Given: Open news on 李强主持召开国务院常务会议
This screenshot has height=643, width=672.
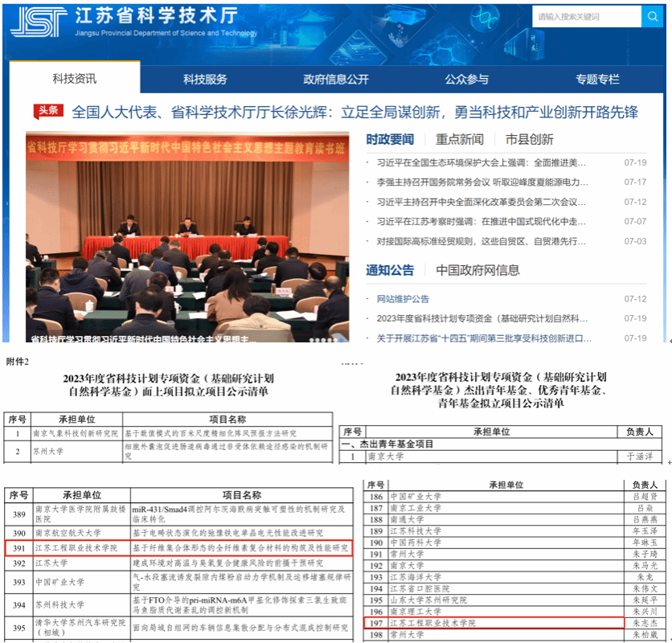Looking at the screenshot, I should coord(477,182).
